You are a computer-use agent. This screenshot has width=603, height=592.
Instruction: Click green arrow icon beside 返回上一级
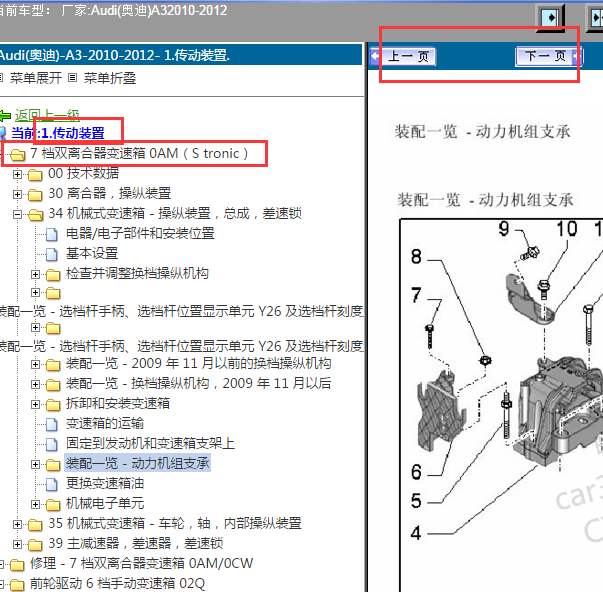coord(5,115)
